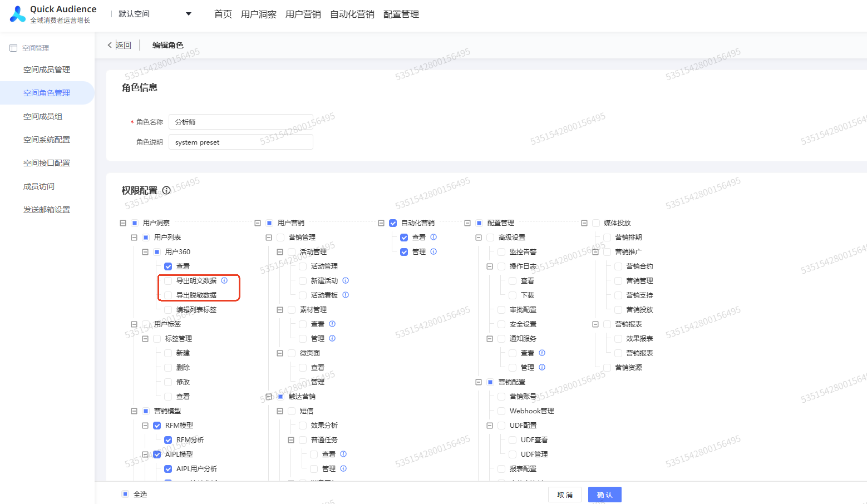Collapse the 素材管理 branch
Screen dimensions: 867x504
[x=280, y=310]
